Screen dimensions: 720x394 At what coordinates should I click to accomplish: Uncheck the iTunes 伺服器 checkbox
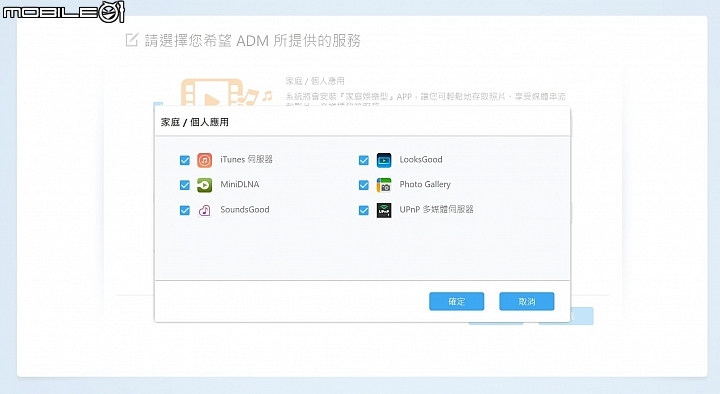coord(185,160)
